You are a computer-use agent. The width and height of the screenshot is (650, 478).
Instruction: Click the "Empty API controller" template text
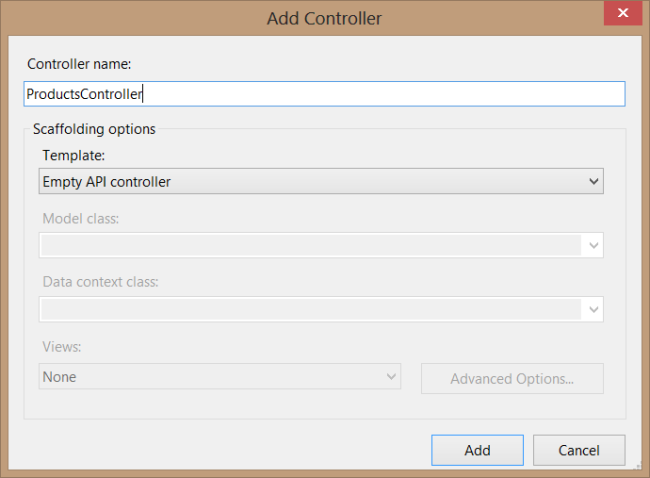pyautogui.click(x=106, y=182)
